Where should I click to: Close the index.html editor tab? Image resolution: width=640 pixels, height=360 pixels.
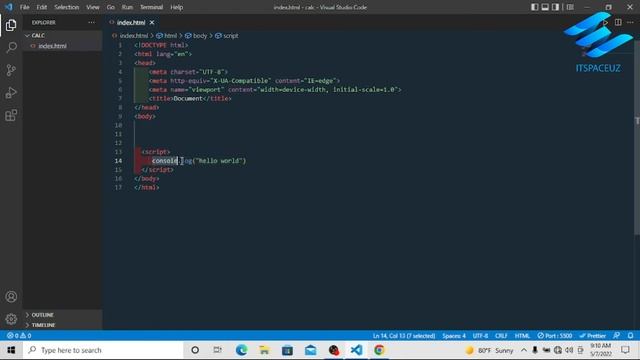tap(152, 22)
